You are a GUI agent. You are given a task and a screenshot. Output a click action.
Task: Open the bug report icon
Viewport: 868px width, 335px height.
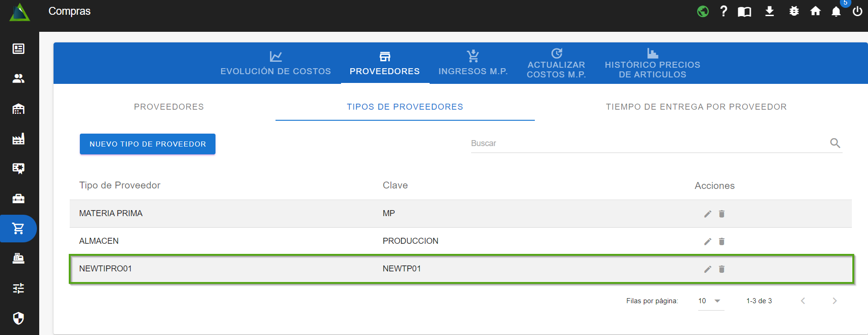pos(794,11)
